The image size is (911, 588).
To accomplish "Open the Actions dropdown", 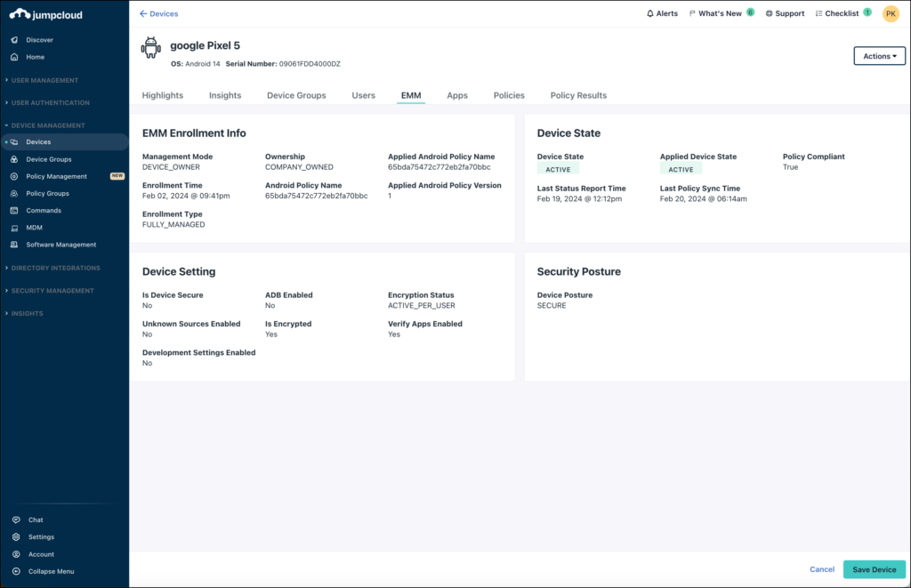I will coord(878,55).
